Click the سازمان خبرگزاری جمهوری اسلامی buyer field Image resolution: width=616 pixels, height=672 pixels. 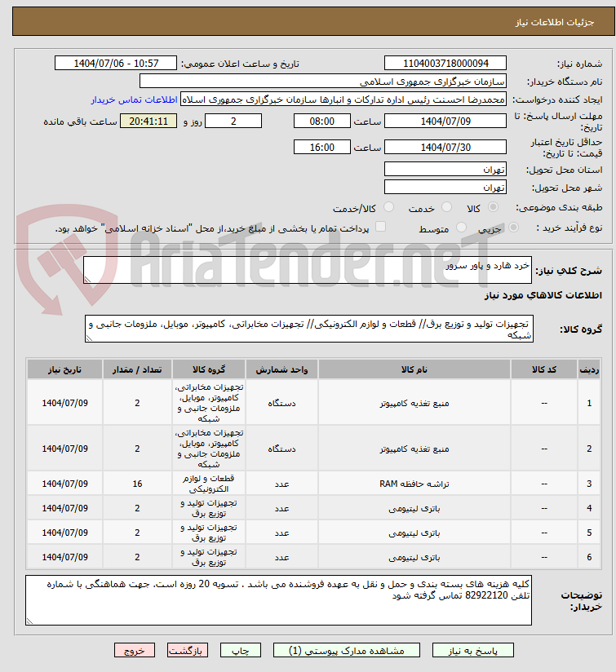323,81
